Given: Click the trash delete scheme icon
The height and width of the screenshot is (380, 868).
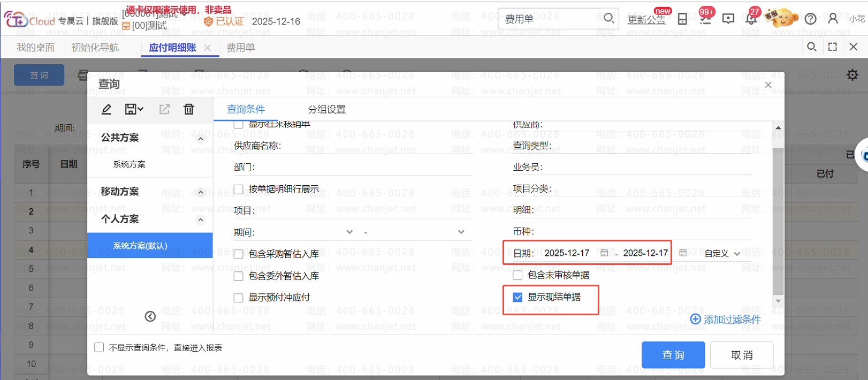Looking at the screenshot, I should point(189,109).
